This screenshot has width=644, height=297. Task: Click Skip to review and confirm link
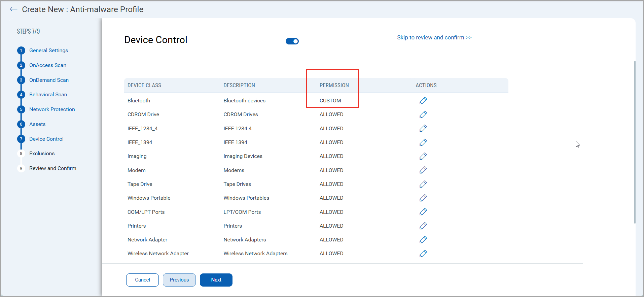pyautogui.click(x=434, y=37)
